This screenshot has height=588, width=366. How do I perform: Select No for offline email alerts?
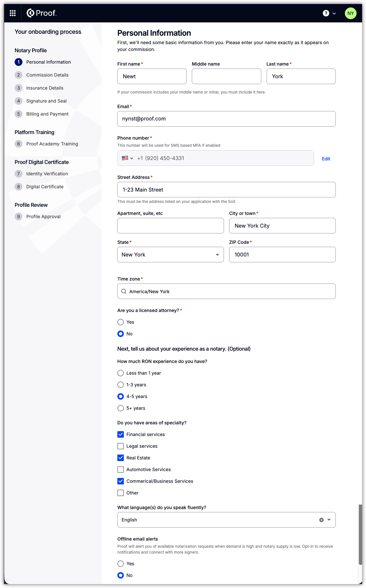(121, 575)
